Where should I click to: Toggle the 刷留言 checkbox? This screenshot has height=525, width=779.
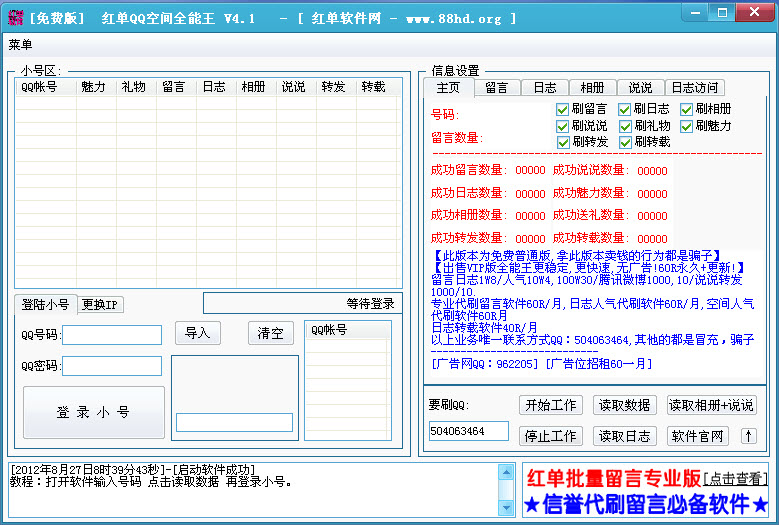(562, 109)
